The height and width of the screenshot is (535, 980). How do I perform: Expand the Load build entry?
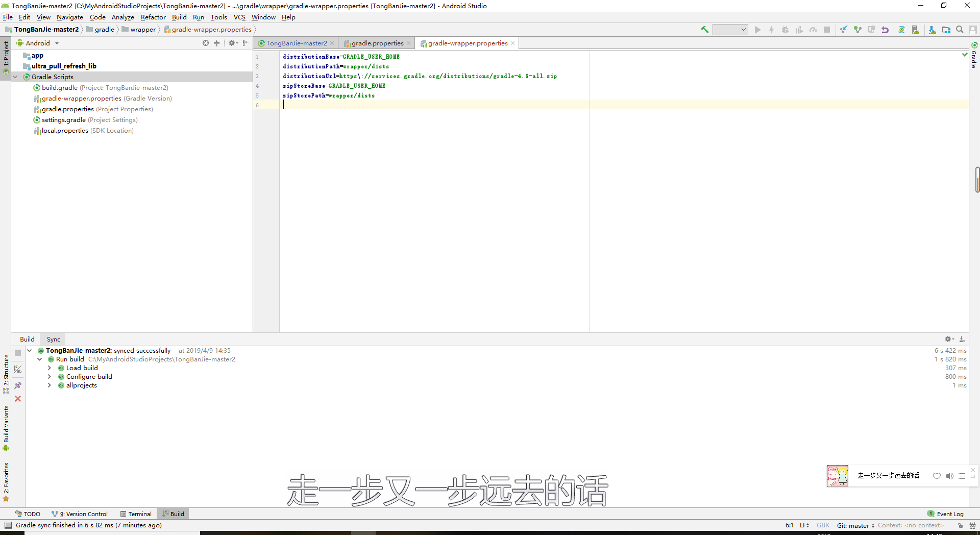click(x=50, y=368)
